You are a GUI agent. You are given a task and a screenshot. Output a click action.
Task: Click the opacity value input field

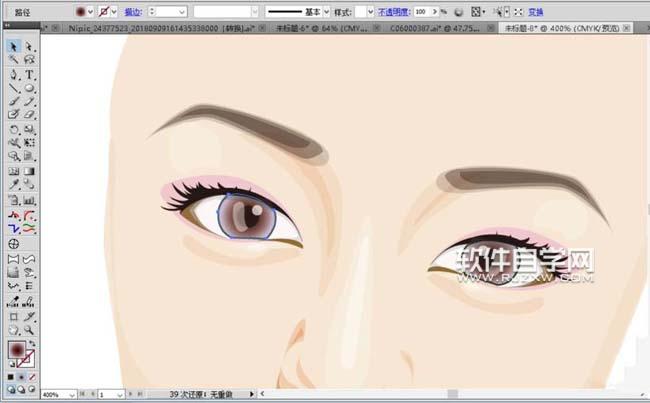(419, 11)
